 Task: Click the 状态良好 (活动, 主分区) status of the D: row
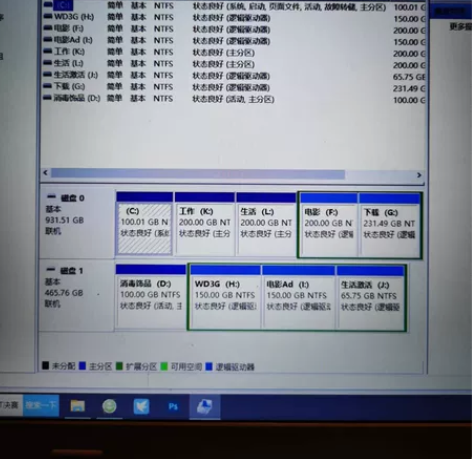coord(233,99)
